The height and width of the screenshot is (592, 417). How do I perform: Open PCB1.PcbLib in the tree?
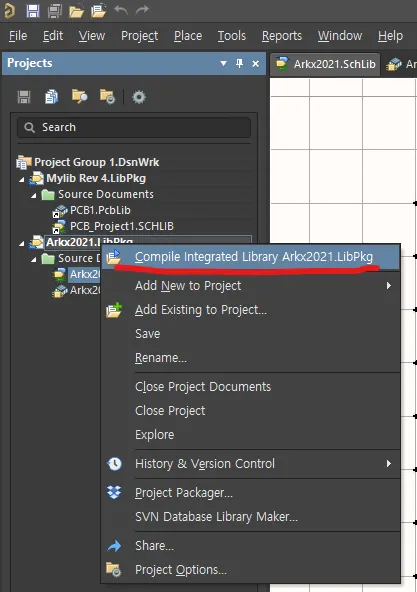tap(100, 210)
